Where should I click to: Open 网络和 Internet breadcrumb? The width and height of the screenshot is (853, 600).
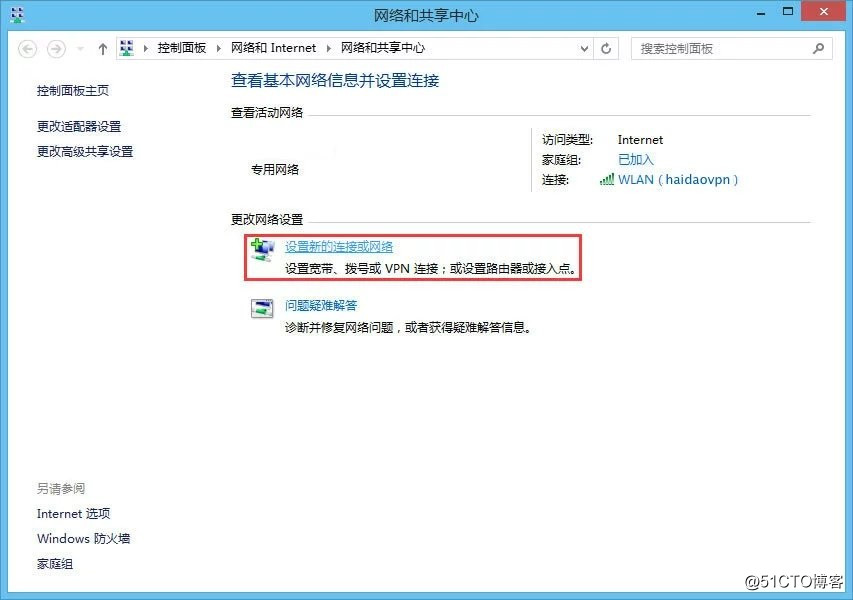(273, 48)
